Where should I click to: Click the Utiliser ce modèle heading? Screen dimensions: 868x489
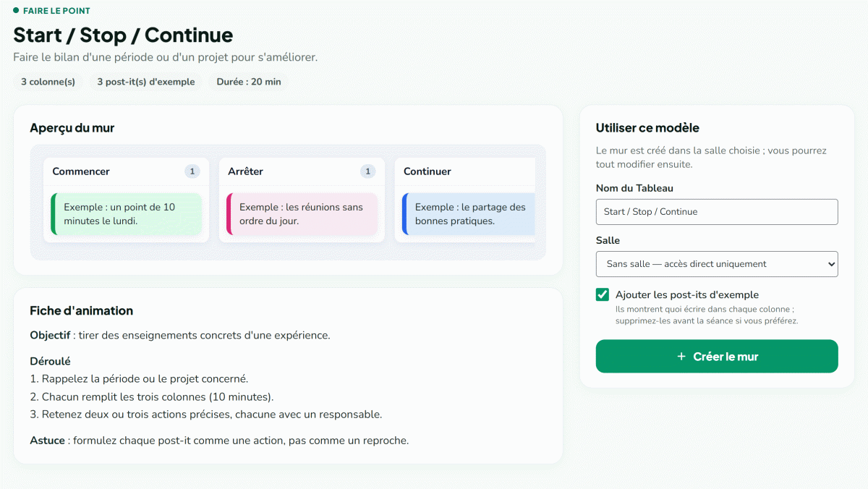(647, 128)
